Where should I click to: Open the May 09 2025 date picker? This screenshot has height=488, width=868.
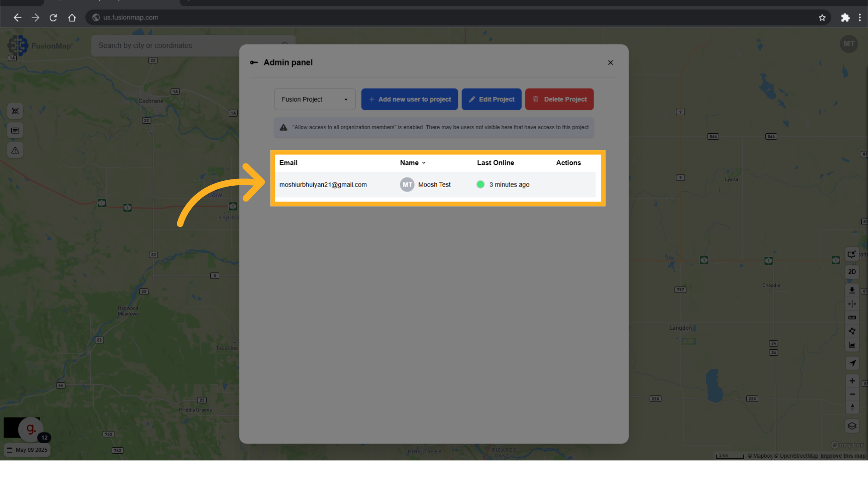click(27, 450)
